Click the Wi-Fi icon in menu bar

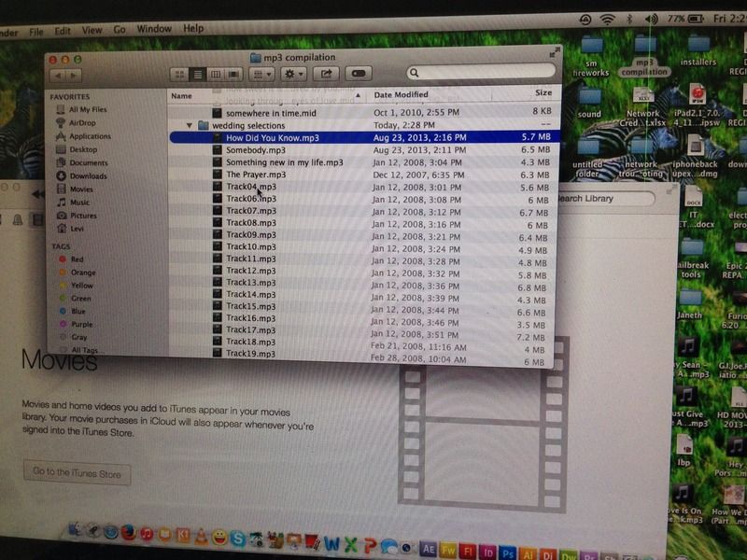(x=608, y=18)
